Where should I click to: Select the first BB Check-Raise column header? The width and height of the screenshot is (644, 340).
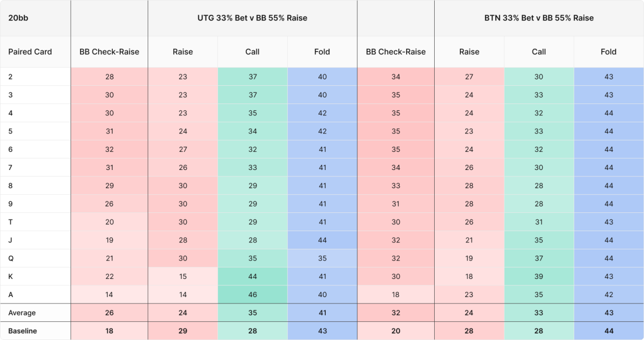coord(109,52)
